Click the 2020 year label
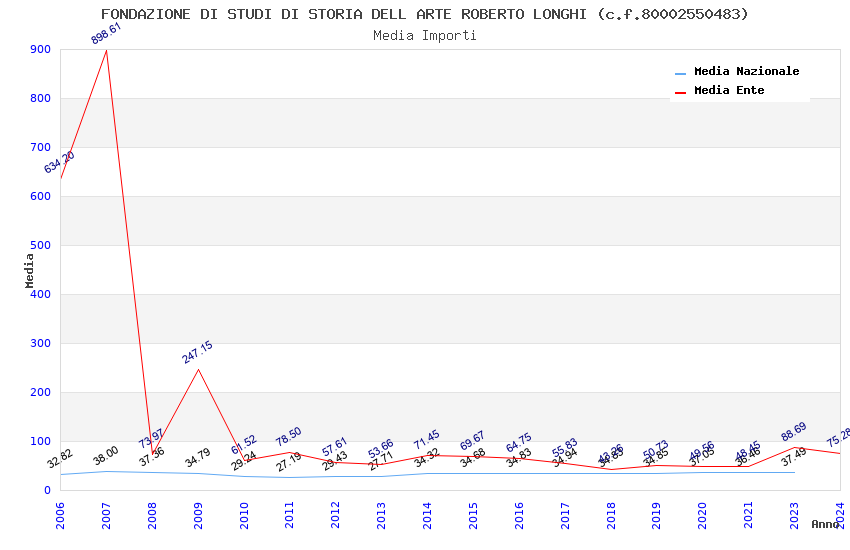Screen dimensions: 850x550 (703, 515)
